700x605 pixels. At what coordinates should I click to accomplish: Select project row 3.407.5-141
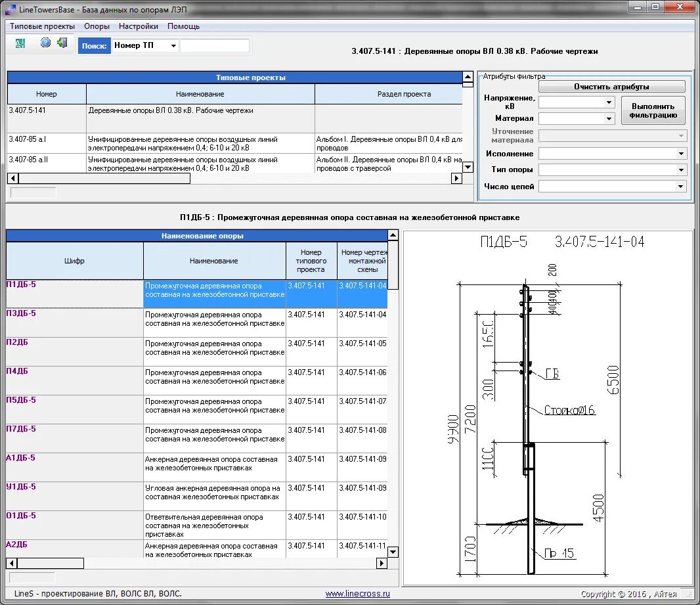(x=235, y=118)
